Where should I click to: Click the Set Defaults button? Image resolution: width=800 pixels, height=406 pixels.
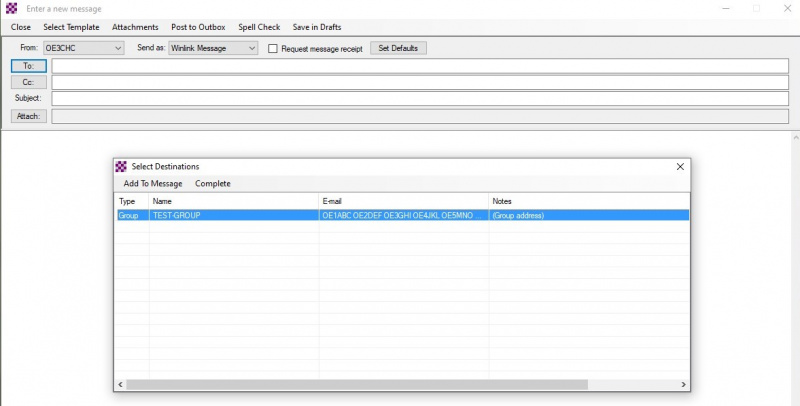(x=398, y=48)
